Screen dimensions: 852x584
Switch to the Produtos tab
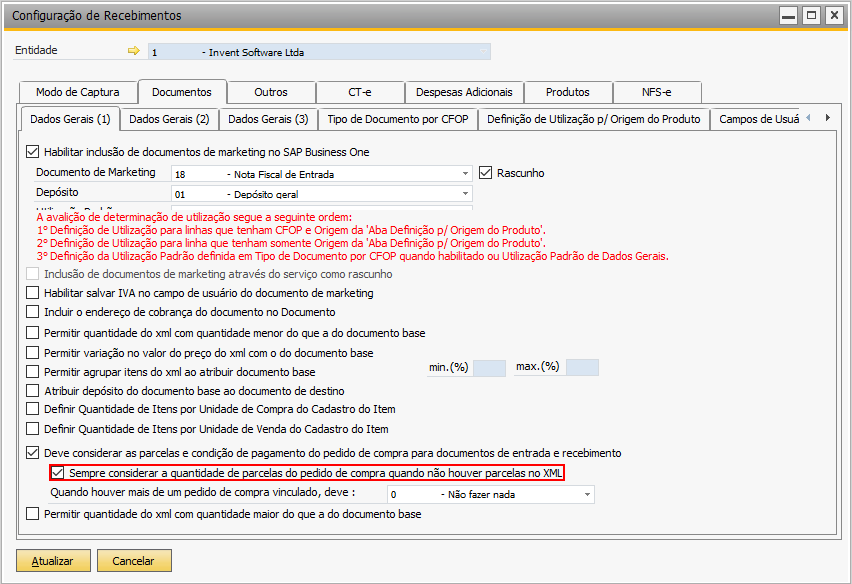(x=568, y=92)
